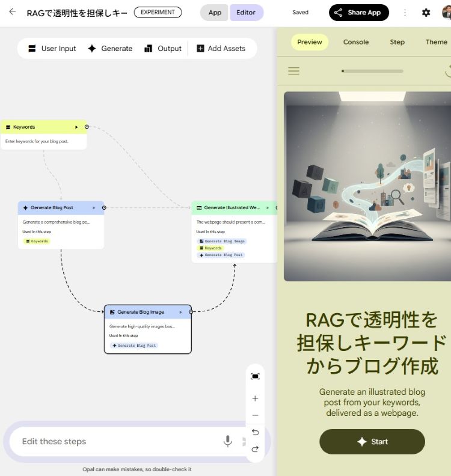The image size is (451, 476).
Task: Open the hamburger menu in preview
Action: point(293,71)
